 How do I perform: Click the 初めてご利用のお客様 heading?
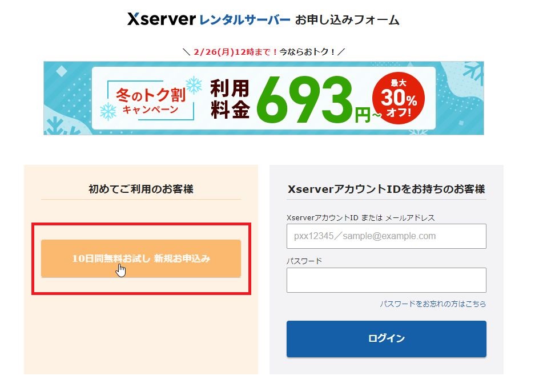click(141, 189)
